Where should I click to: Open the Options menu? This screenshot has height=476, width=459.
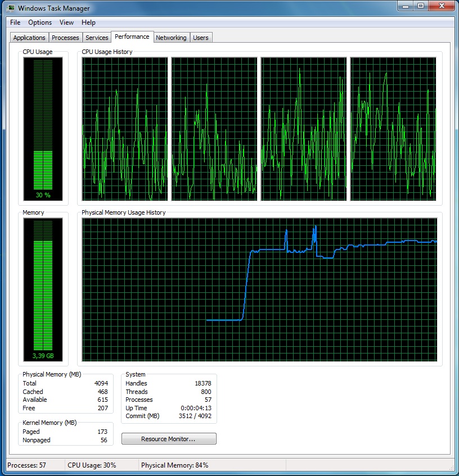pos(40,22)
